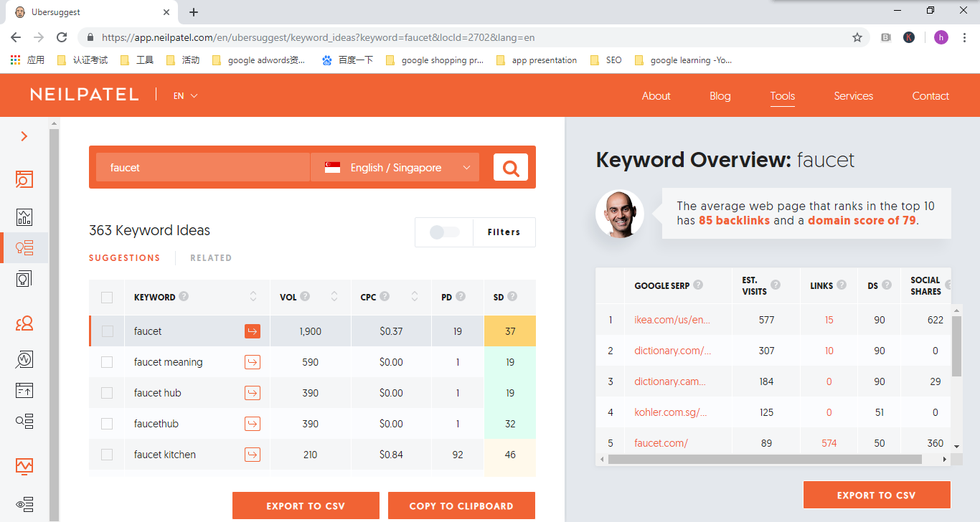Click the help icon beside PD header
This screenshot has width=980, height=522.
pos(461,297)
